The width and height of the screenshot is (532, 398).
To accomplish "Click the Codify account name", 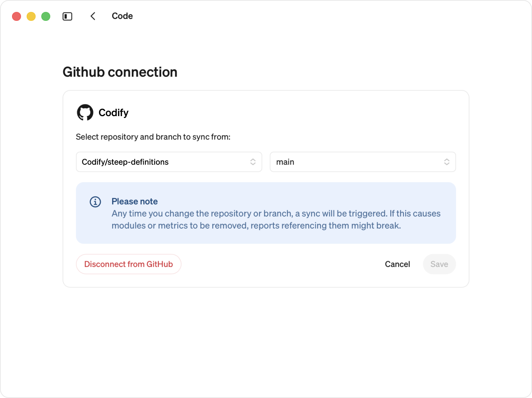I will click(x=113, y=112).
